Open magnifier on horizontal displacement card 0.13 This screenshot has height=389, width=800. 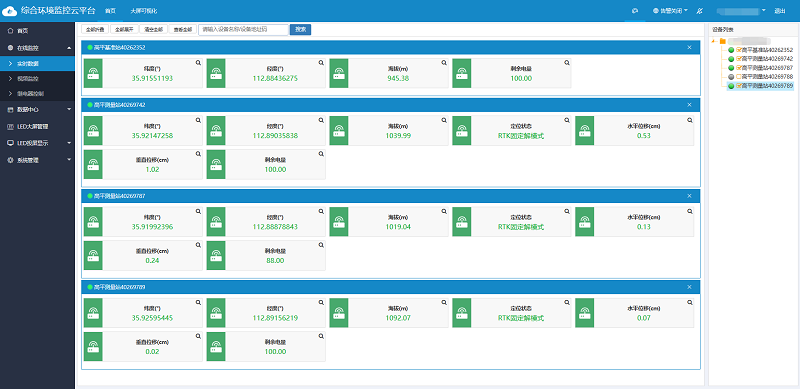coord(690,211)
